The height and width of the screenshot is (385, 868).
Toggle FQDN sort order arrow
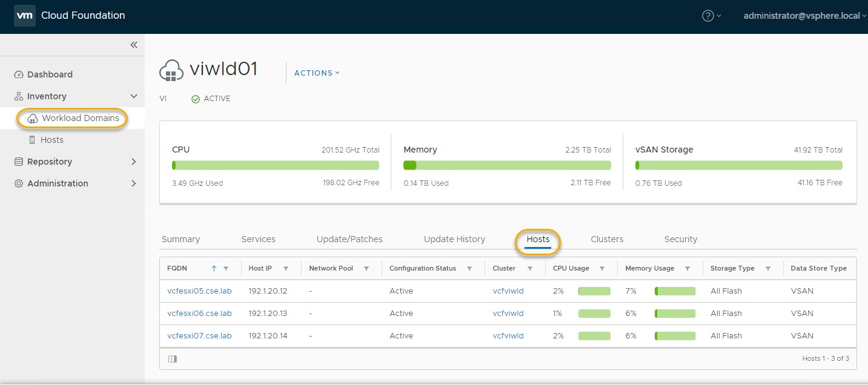[x=214, y=269]
